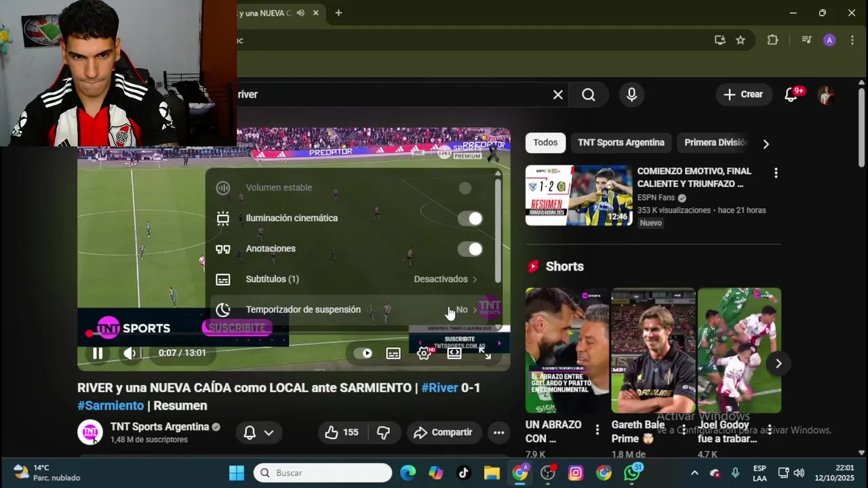Open Instagram from the taskbar
Screen dimensions: 868x488
tap(576, 473)
